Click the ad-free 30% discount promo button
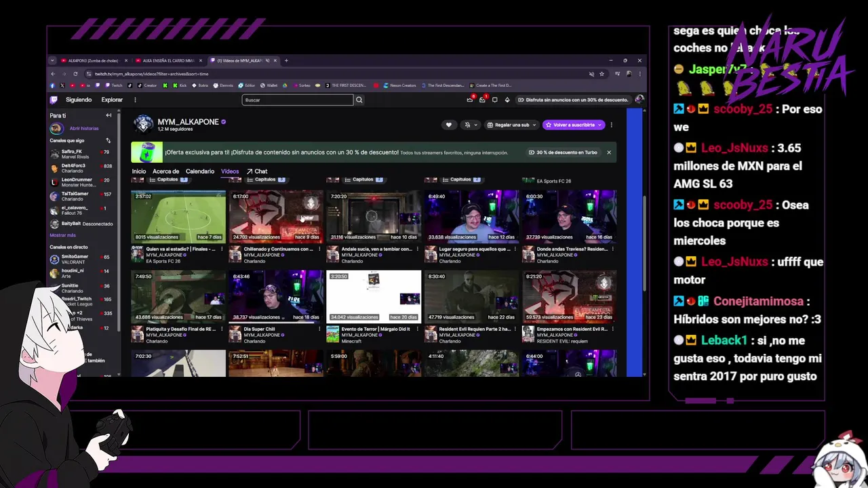 coord(573,100)
